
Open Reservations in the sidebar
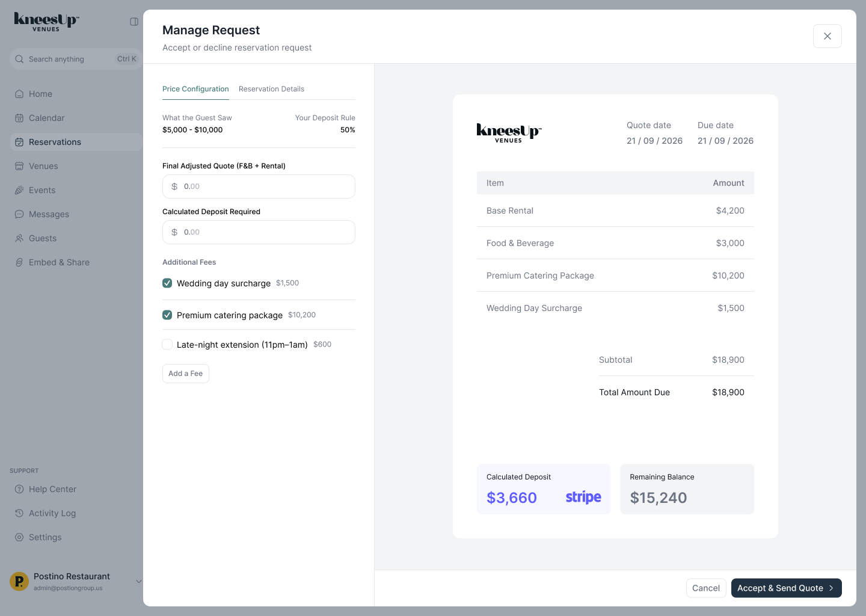[x=76, y=142]
